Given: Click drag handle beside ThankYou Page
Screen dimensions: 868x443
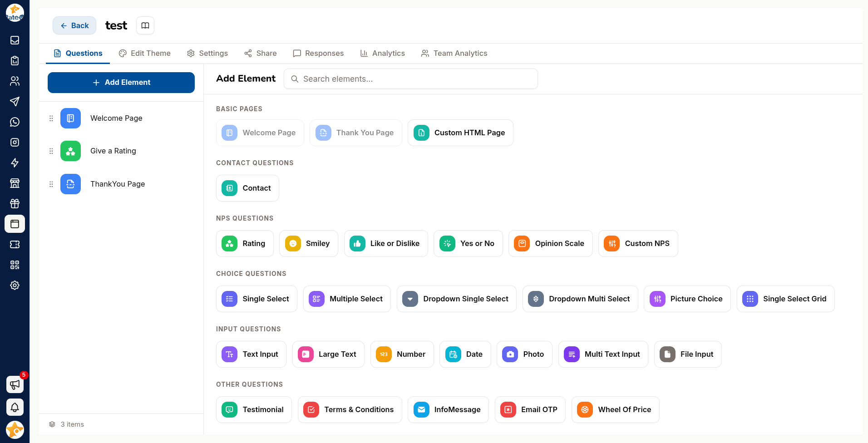Looking at the screenshot, I should coord(51,184).
